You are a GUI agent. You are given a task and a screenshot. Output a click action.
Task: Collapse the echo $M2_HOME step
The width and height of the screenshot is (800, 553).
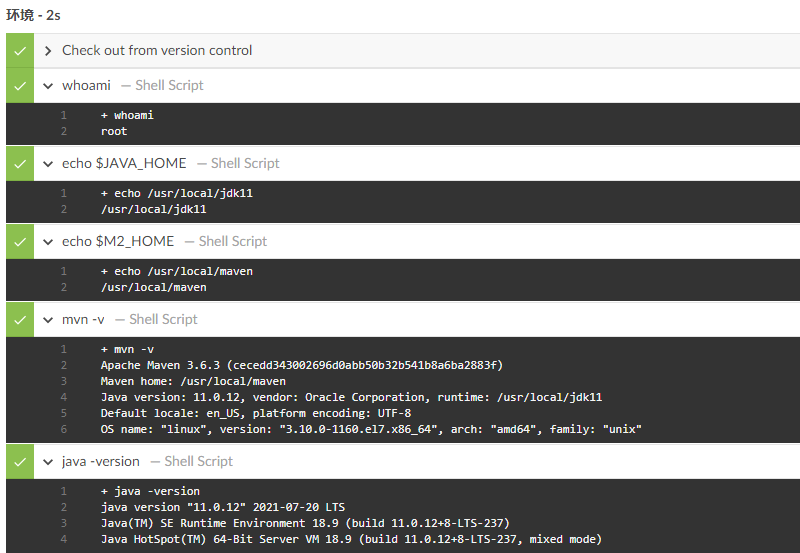click(x=48, y=242)
